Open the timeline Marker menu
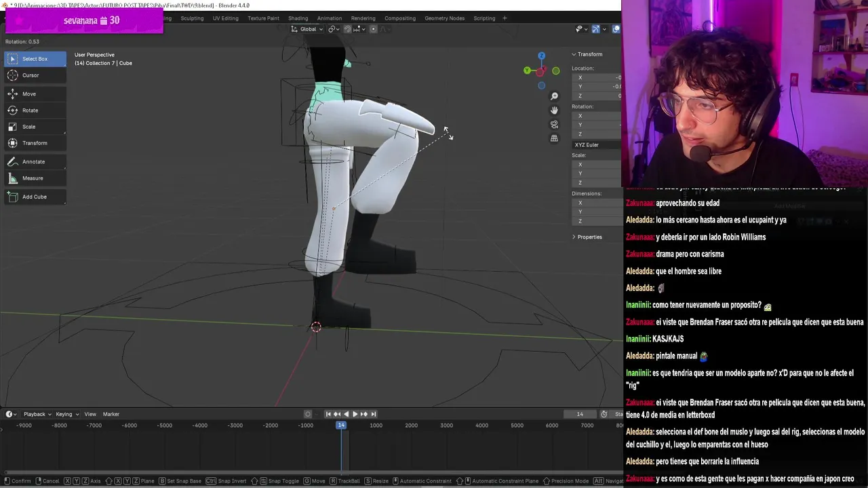This screenshot has height=488, width=868. click(111, 414)
